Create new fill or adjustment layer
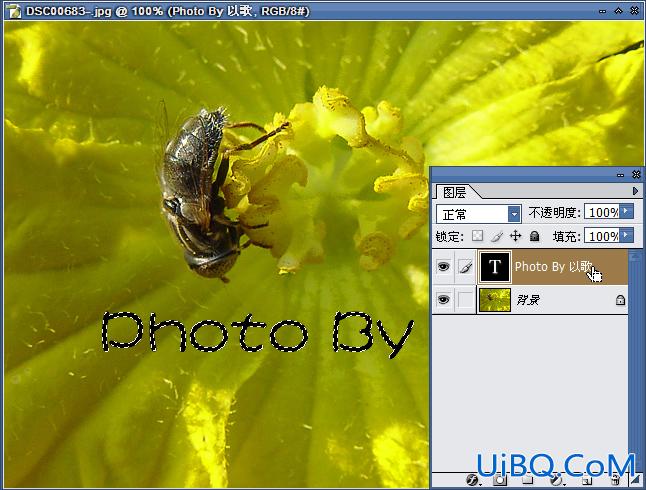The image size is (646, 490). click(x=556, y=480)
